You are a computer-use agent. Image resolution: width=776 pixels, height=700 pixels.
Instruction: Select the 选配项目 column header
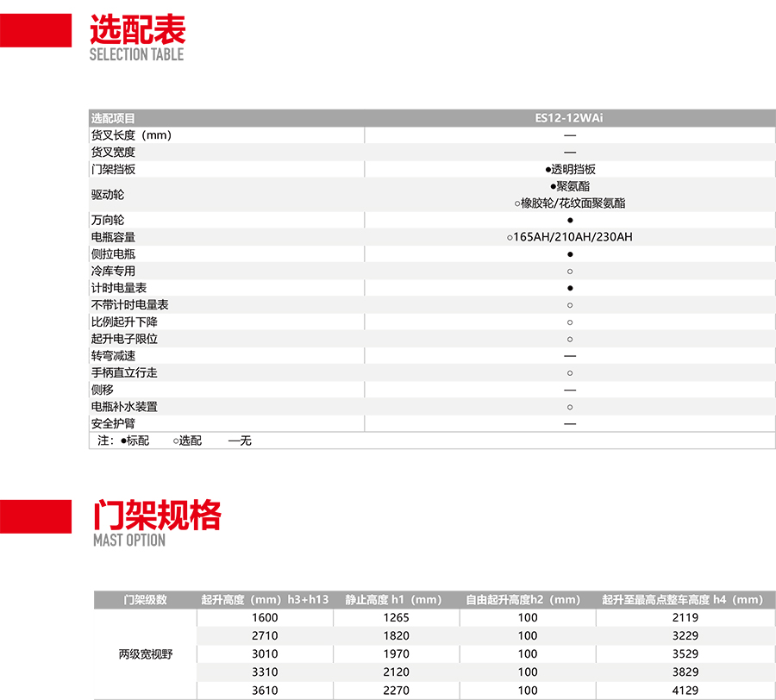113,118
